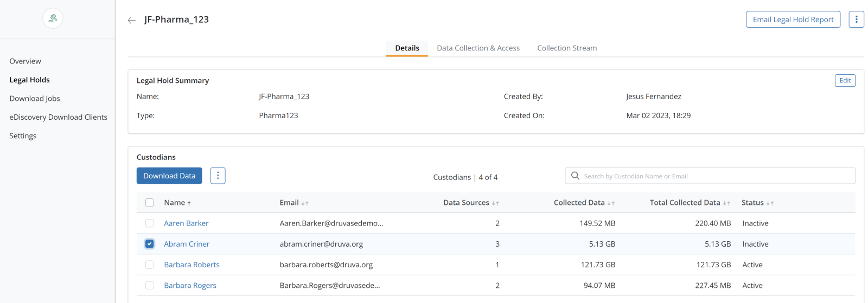This screenshot has width=868, height=303.
Task: Check the Barbara Roberts row checkbox
Action: tap(150, 265)
